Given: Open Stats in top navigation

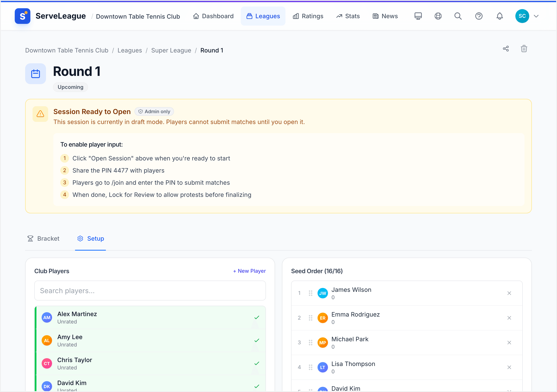Looking at the screenshot, I should (x=348, y=16).
